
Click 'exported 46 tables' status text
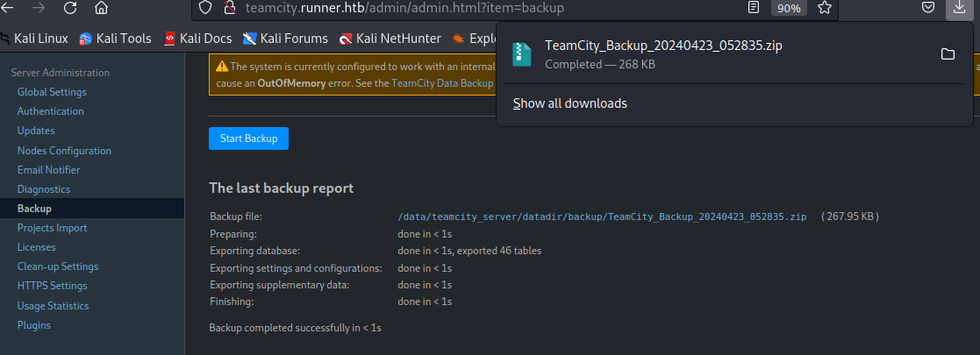pyautogui.click(x=498, y=251)
